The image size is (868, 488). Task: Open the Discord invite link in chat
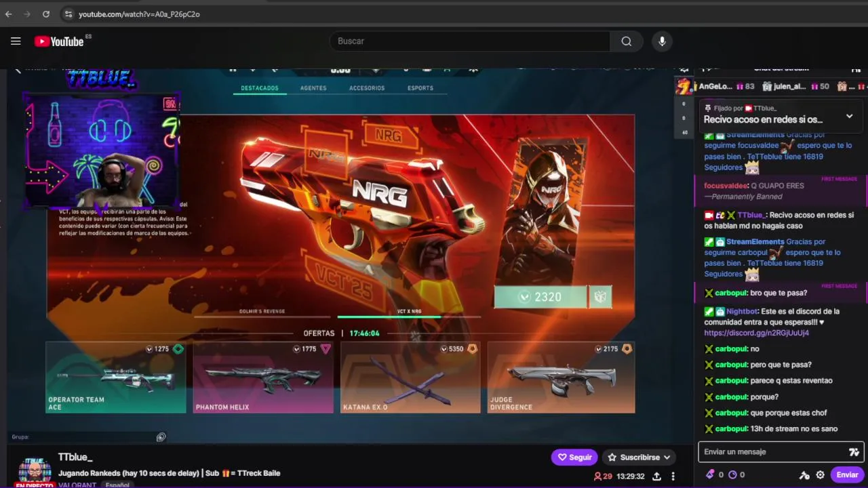(x=756, y=333)
